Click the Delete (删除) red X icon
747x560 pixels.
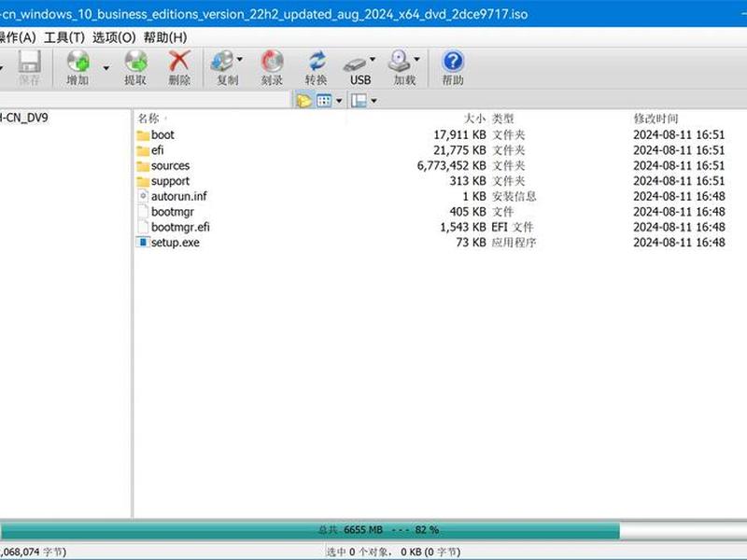coord(179,62)
